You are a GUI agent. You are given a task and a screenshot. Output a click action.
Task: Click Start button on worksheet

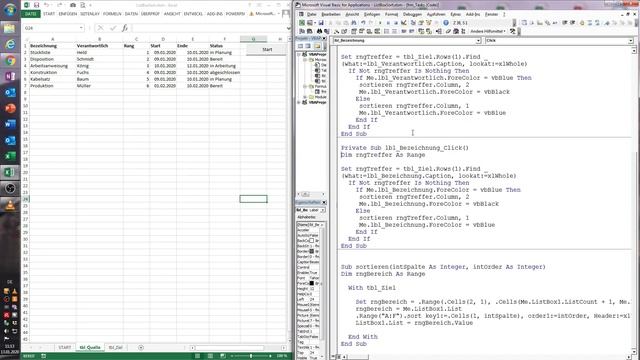click(x=267, y=49)
